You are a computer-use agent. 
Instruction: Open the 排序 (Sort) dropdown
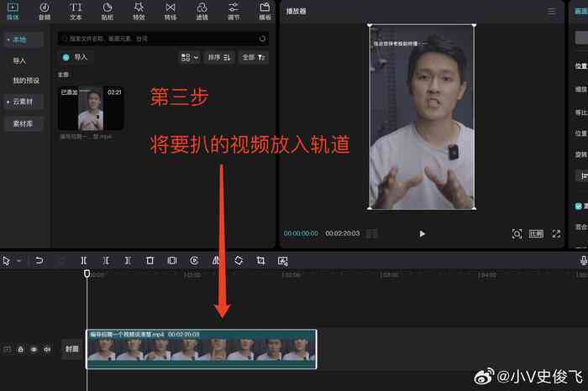[219, 57]
